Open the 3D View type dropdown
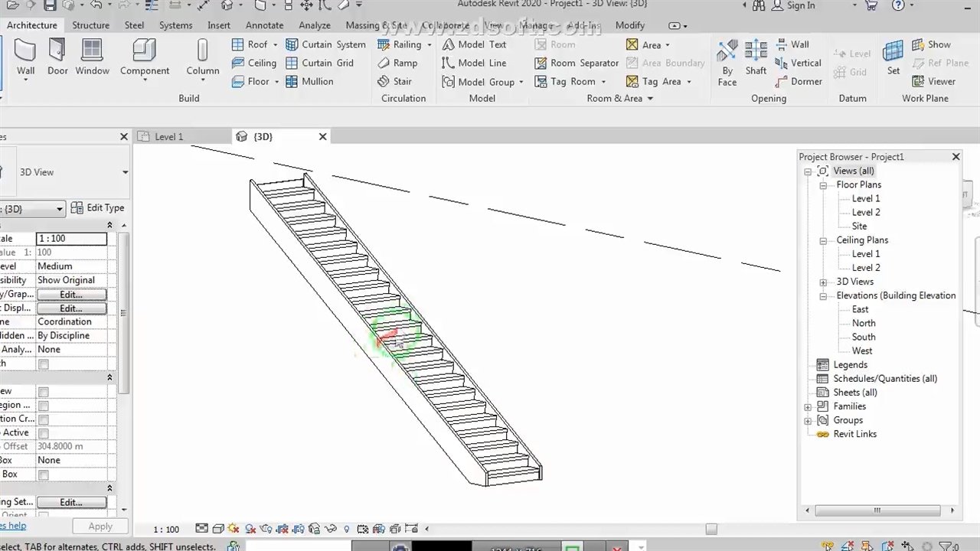Screen dimensions: 980x551 pyautogui.click(x=125, y=172)
